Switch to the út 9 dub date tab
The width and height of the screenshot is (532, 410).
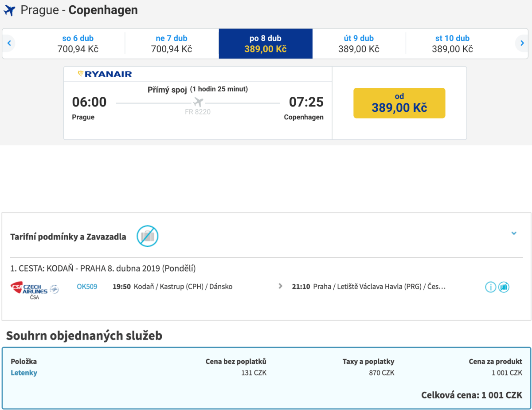[359, 43]
